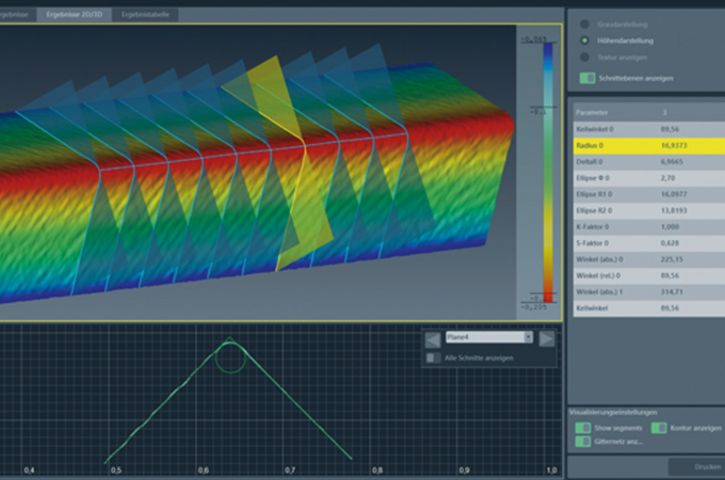
Task: Toggle Kontur anzeigen switch
Action: pyautogui.click(x=659, y=428)
